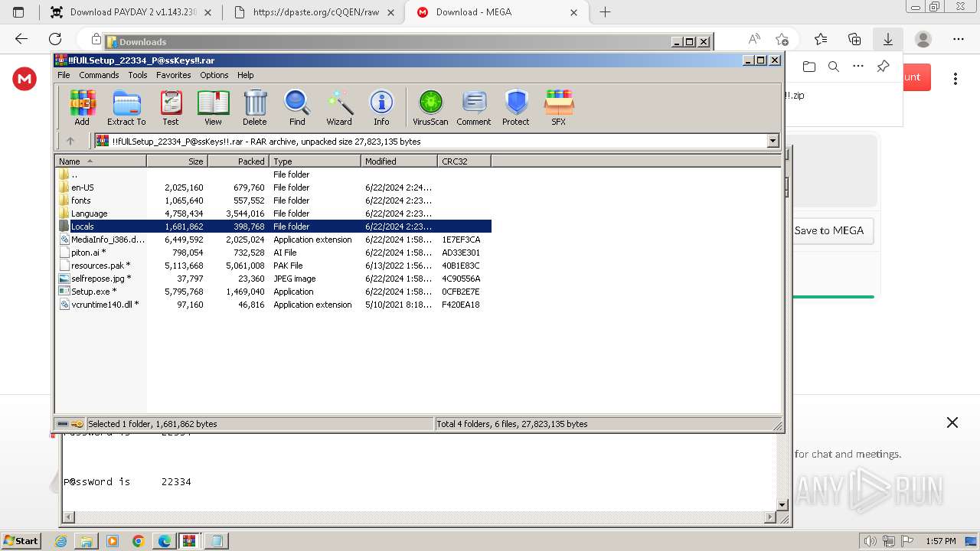Switch to the PAYDAY 2 download browser tab
The height and width of the screenshot is (551, 980).
tap(130, 12)
